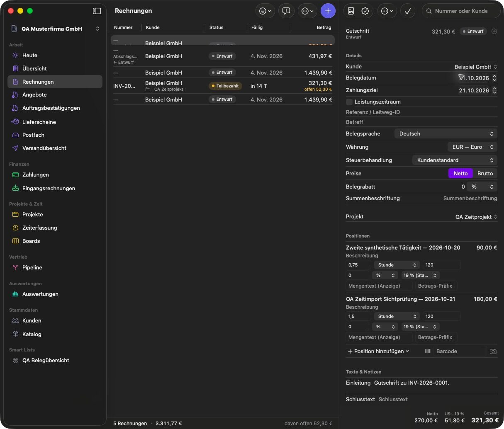Select Rechnungen in the sidebar
This screenshot has height=429, width=504.
tap(55, 82)
